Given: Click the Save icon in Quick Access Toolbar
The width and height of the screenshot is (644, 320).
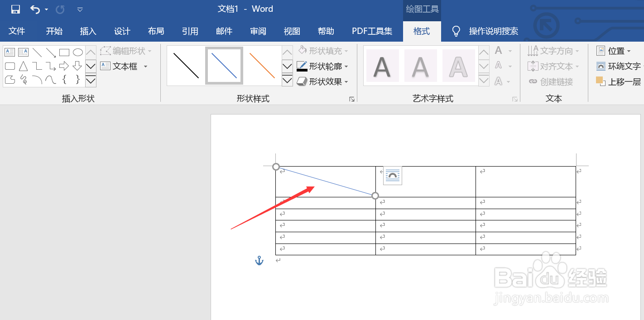Looking at the screenshot, I should point(15,9).
